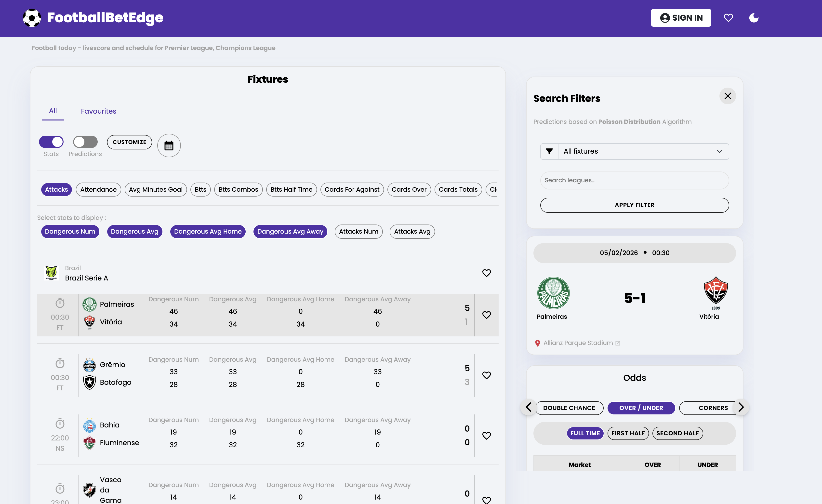Favourite the Palmeiras vs Vitória fixture heart
The image size is (822, 504).
(487, 315)
